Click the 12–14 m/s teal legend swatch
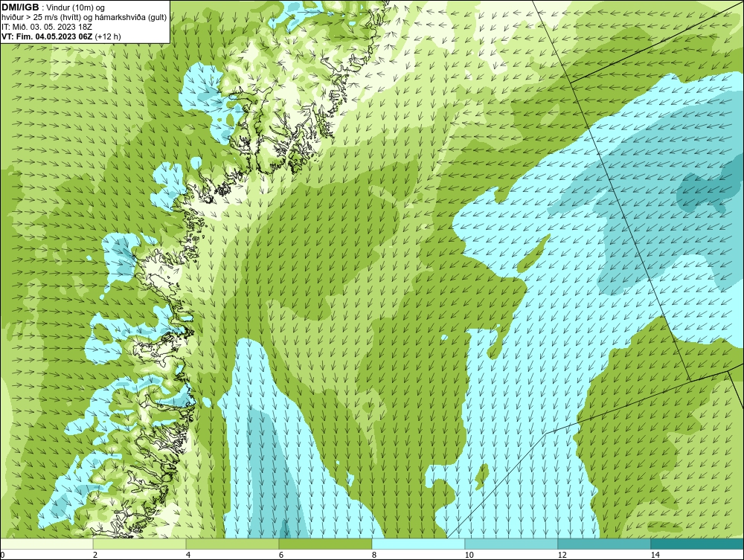The height and width of the screenshot is (560, 744). coord(604,544)
